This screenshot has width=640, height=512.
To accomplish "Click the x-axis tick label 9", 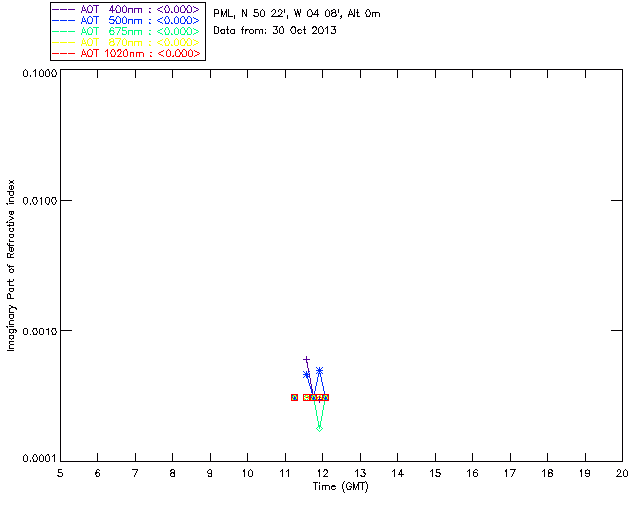I will (x=210, y=473).
